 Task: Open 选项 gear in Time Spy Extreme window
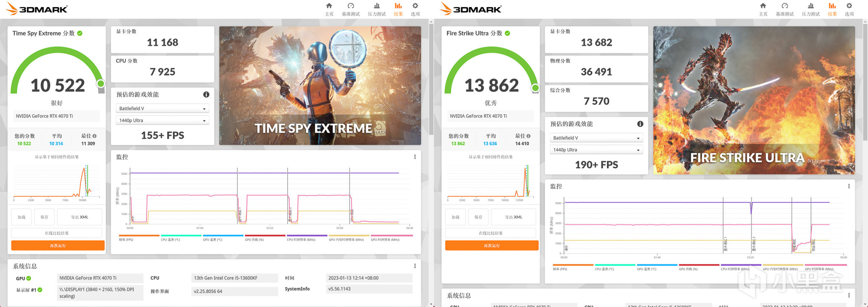[x=415, y=9]
